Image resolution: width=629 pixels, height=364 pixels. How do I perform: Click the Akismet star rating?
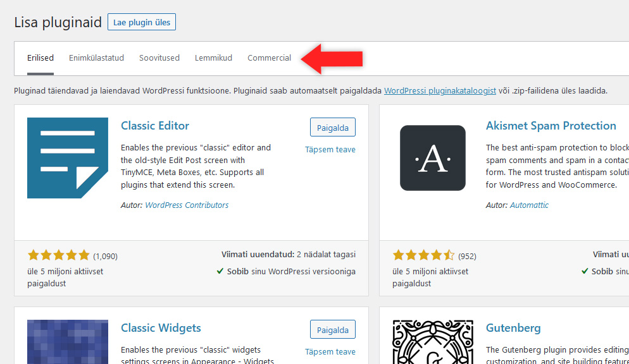[423, 256]
